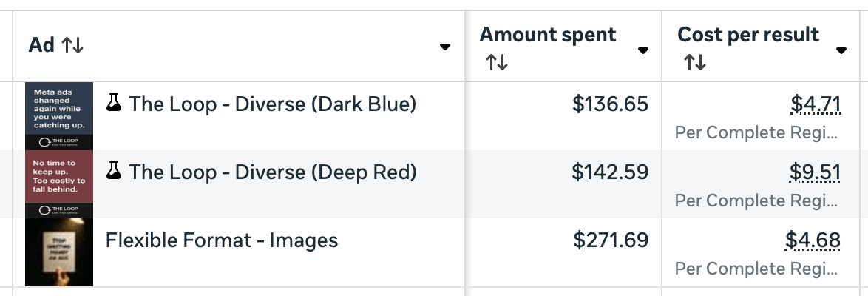Image resolution: width=868 pixels, height=296 pixels.
Task: Select the $271.69 amount spent cell
Action: [611, 240]
